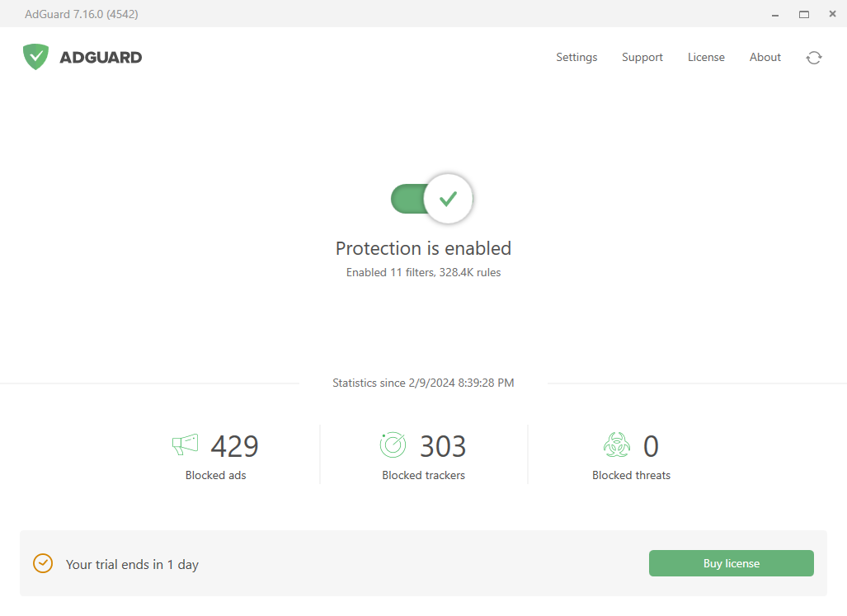Viewport: 847px width, 616px height.
Task: Click the radar Blocked trackers icon
Action: (393, 444)
